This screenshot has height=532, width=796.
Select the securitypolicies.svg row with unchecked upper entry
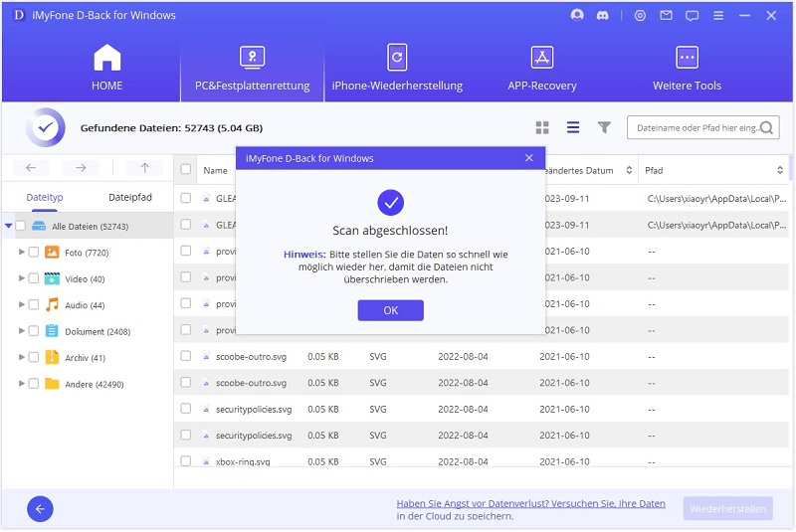pos(482,409)
